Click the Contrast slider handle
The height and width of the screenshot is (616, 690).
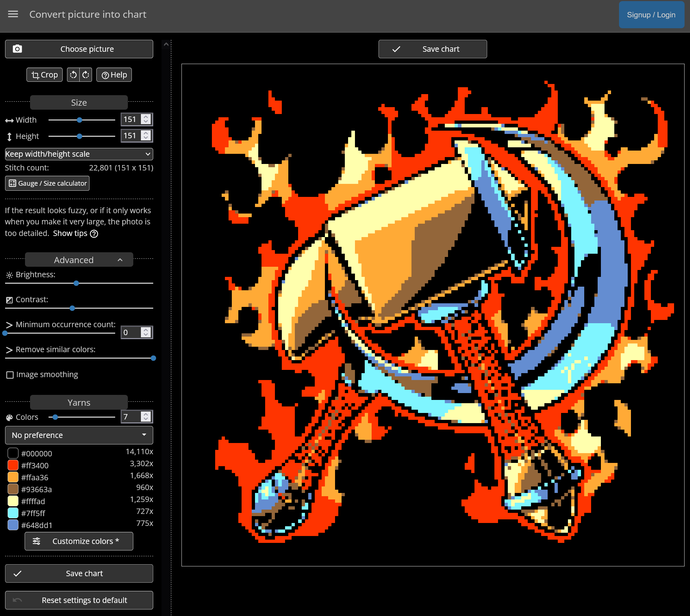(x=72, y=308)
